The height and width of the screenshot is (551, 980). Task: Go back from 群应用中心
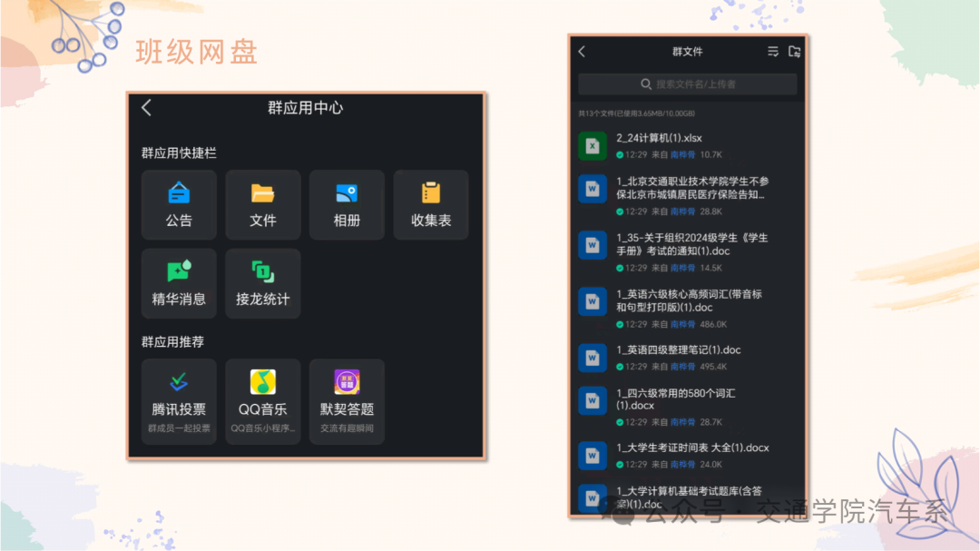(x=147, y=108)
